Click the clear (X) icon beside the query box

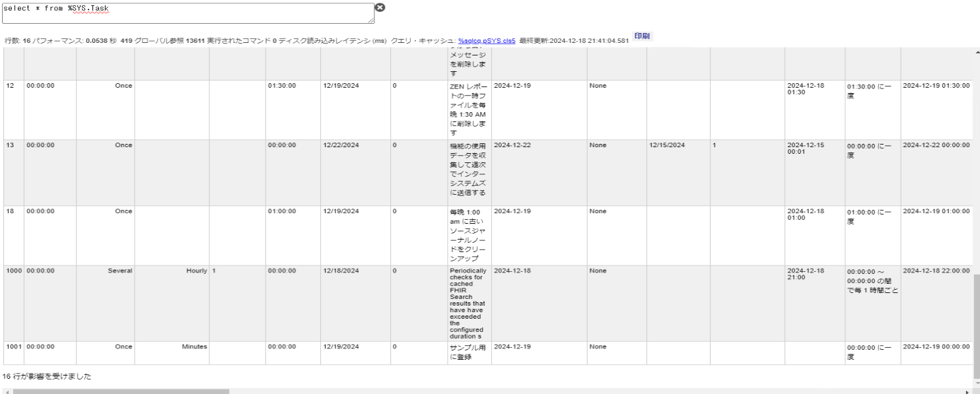(380, 7)
